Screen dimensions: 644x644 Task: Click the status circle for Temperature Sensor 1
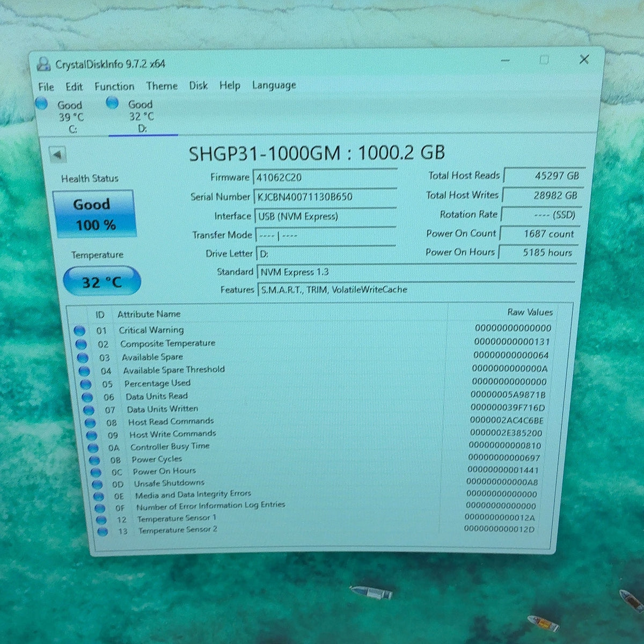point(101,520)
